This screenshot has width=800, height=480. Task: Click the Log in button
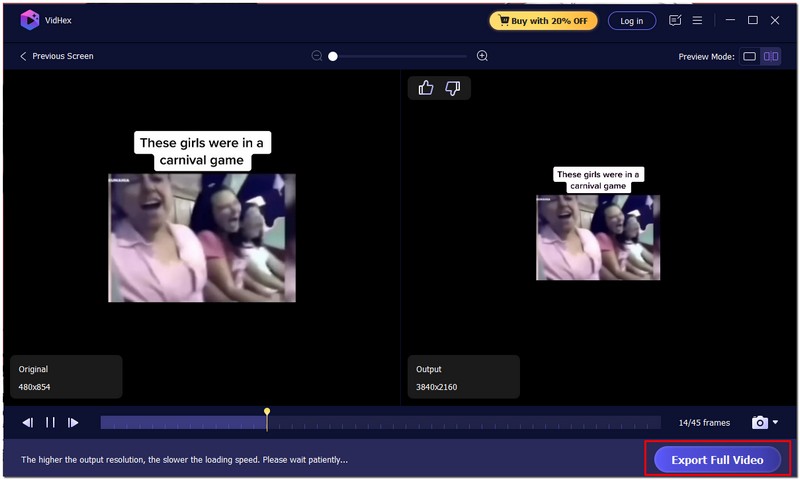[632, 20]
